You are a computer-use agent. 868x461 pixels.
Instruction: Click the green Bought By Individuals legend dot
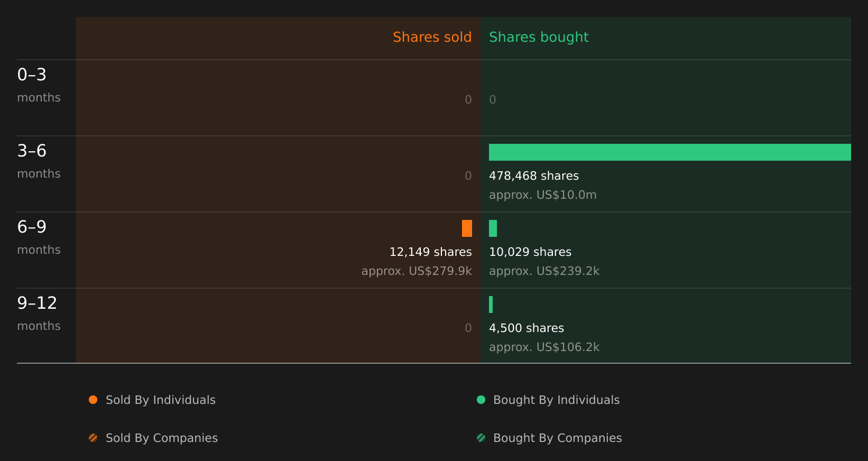click(481, 400)
